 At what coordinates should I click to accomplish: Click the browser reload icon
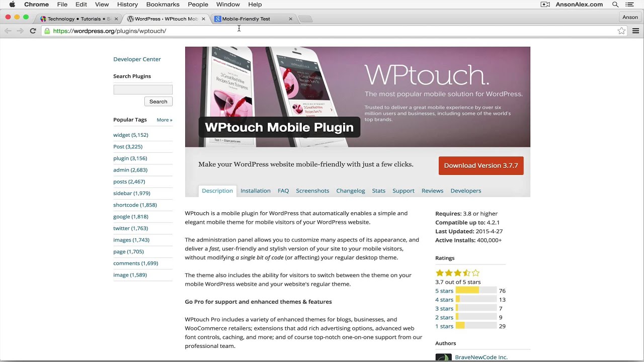coord(33,31)
